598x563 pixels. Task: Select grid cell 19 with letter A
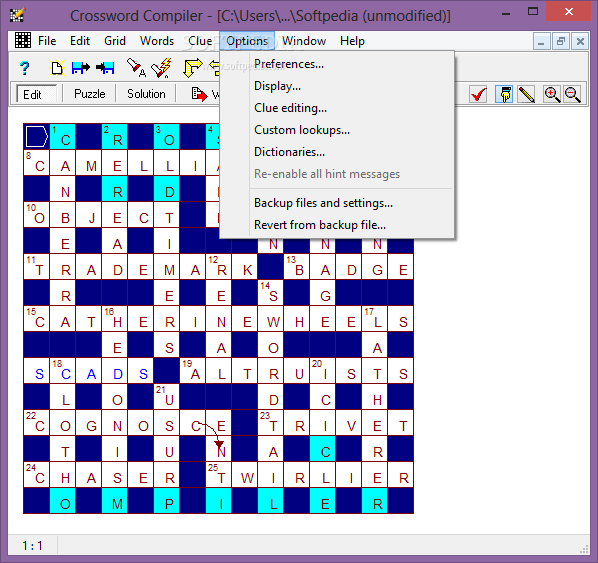pyautogui.click(x=193, y=370)
